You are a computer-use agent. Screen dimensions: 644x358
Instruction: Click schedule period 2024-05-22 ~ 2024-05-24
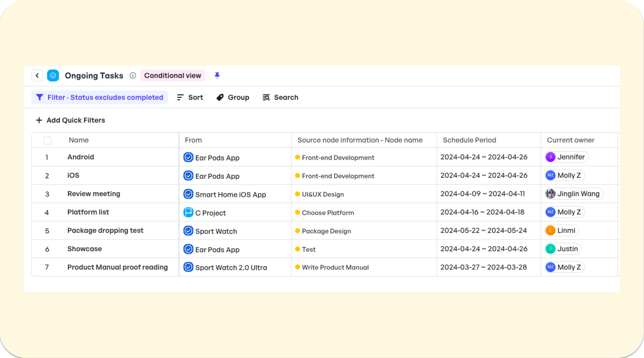click(484, 230)
